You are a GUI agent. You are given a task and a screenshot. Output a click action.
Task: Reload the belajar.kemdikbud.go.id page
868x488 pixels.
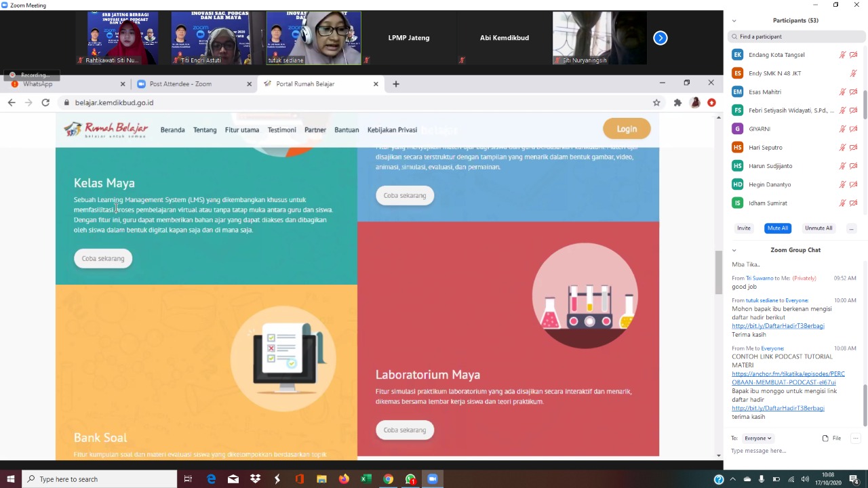click(x=45, y=102)
